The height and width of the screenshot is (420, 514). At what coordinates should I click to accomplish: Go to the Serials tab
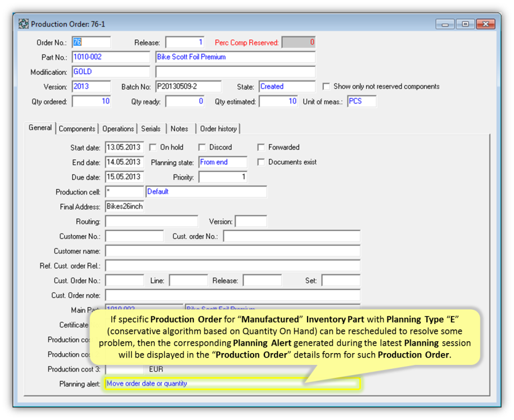(151, 129)
